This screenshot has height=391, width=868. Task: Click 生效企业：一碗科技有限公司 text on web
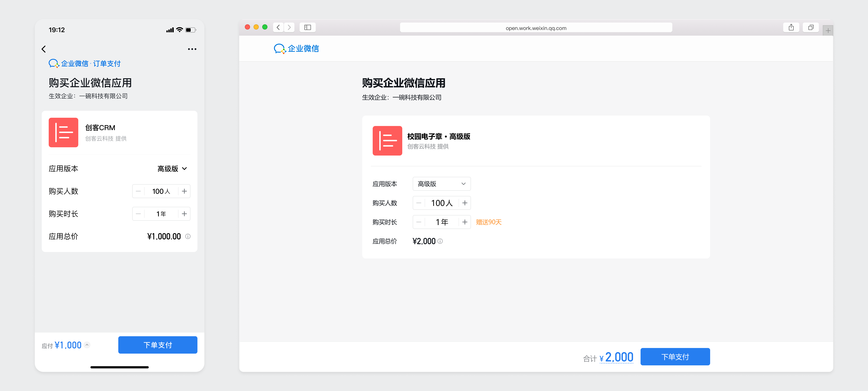402,97
